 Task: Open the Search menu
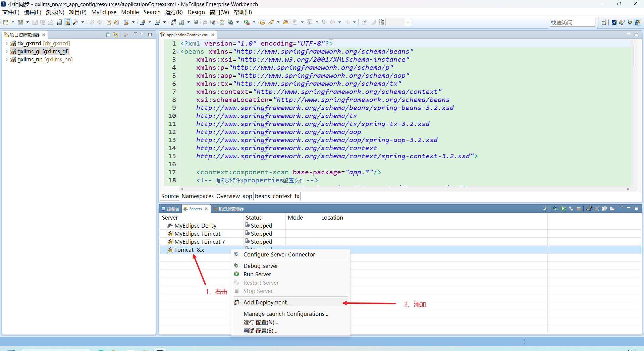(152, 12)
